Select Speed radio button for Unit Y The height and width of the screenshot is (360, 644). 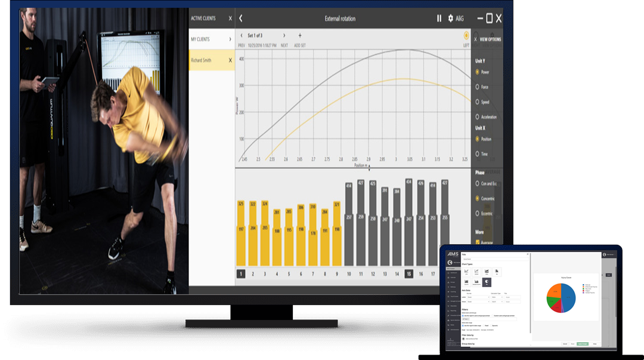point(477,101)
